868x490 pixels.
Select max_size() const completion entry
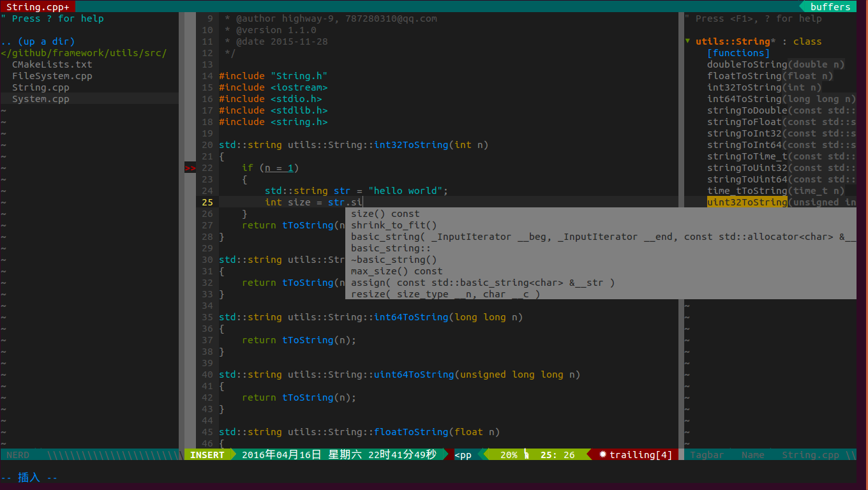click(396, 271)
